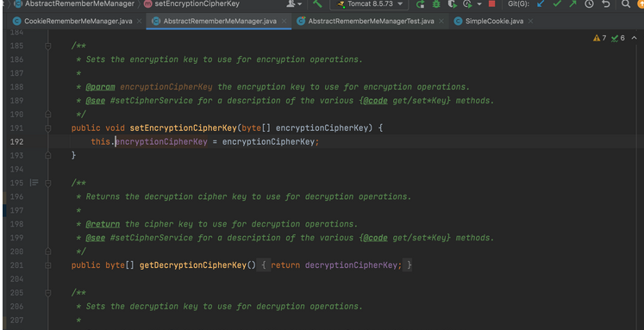Expand inspections widget chevron arrow
Image resolution: width=644 pixels, height=330 pixels.
(x=635, y=38)
